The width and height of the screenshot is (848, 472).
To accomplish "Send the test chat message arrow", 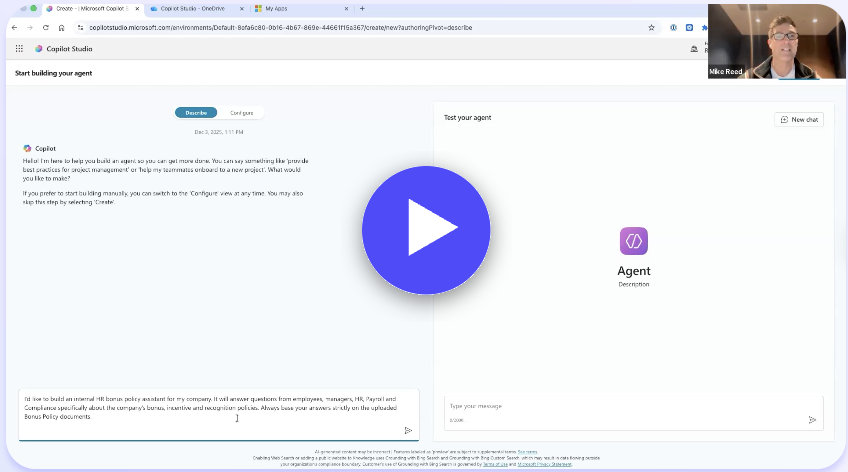I will tap(812, 420).
